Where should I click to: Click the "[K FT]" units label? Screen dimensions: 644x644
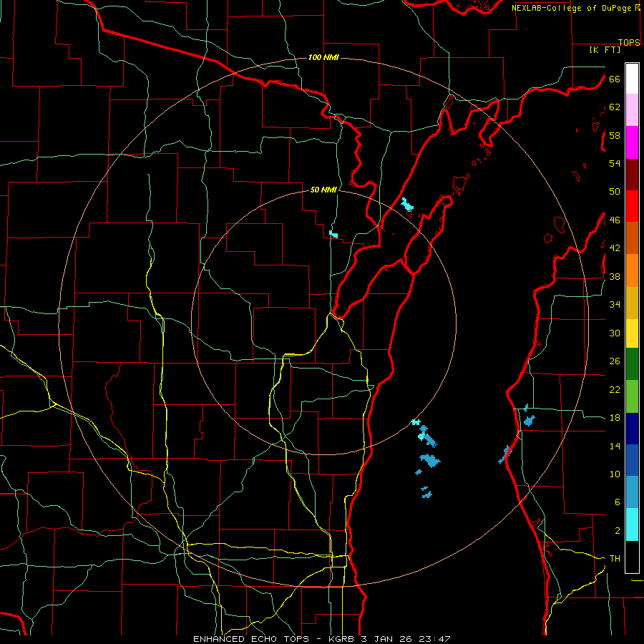[x=605, y=49]
